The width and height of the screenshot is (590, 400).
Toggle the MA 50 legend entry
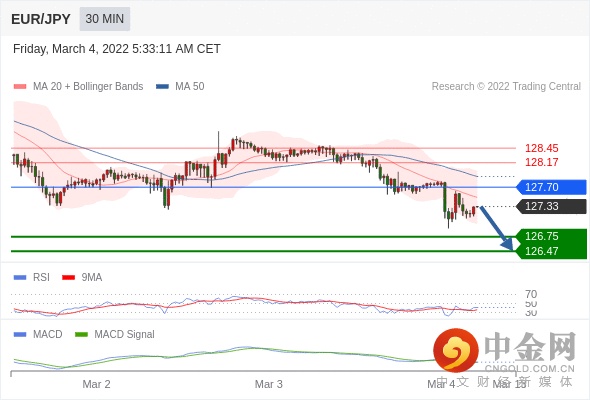point(180,87)
